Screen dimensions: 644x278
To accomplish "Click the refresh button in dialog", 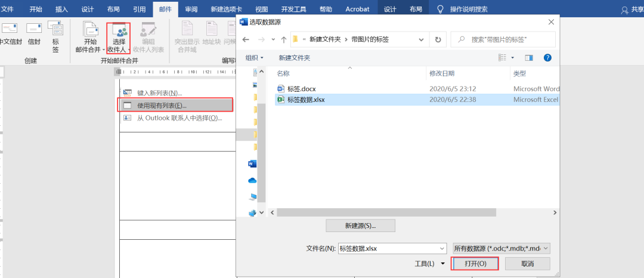I will [x=438, y=39].
